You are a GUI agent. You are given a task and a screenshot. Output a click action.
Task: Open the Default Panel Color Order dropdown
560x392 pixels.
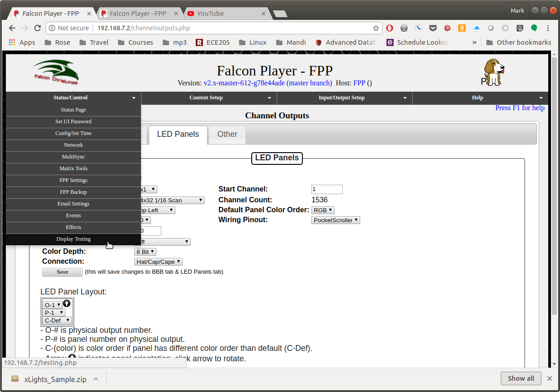point(323,210)
